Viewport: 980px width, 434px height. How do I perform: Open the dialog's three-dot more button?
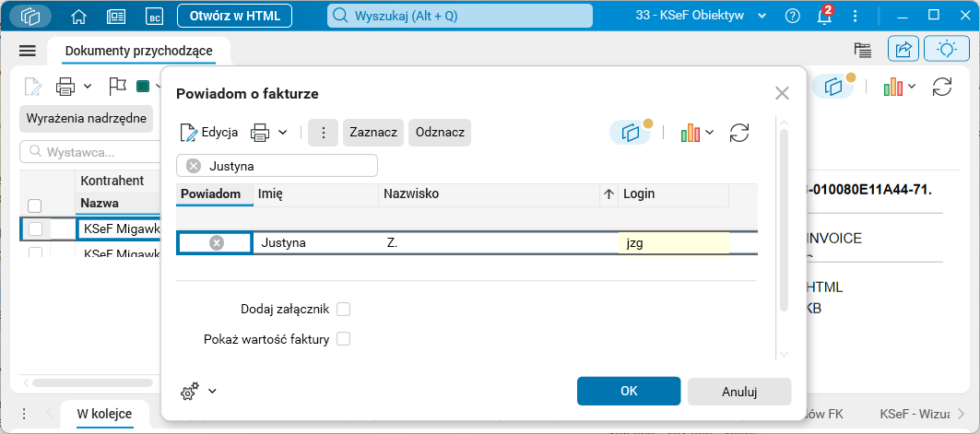[323, 133]
